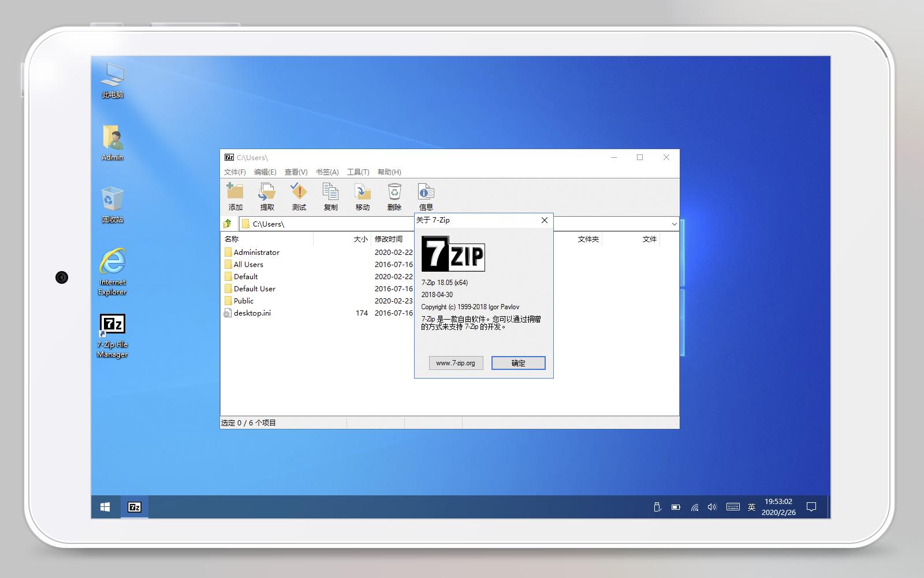Maximize the 7-Zip file manager window
This screenshot has height=578, width=924.
[x=640, y=157]
